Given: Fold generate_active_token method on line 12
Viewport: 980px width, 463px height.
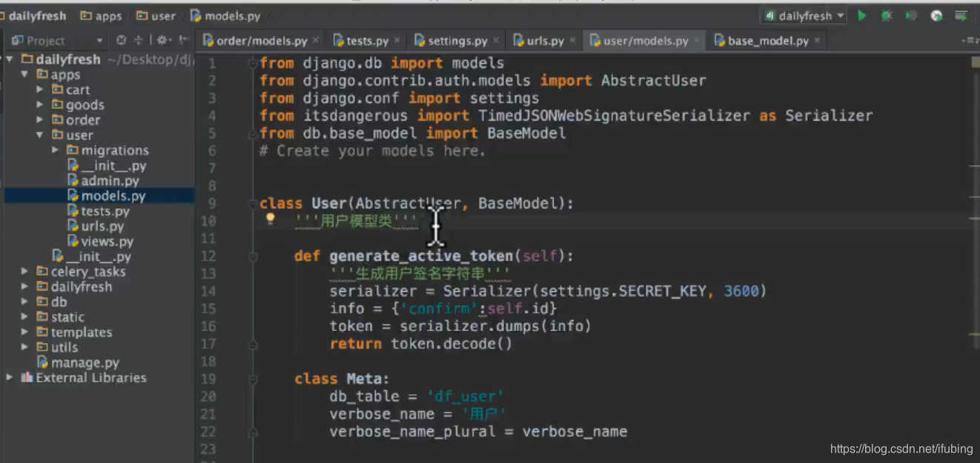Looking at the screenshot, I should pos(253,256).
